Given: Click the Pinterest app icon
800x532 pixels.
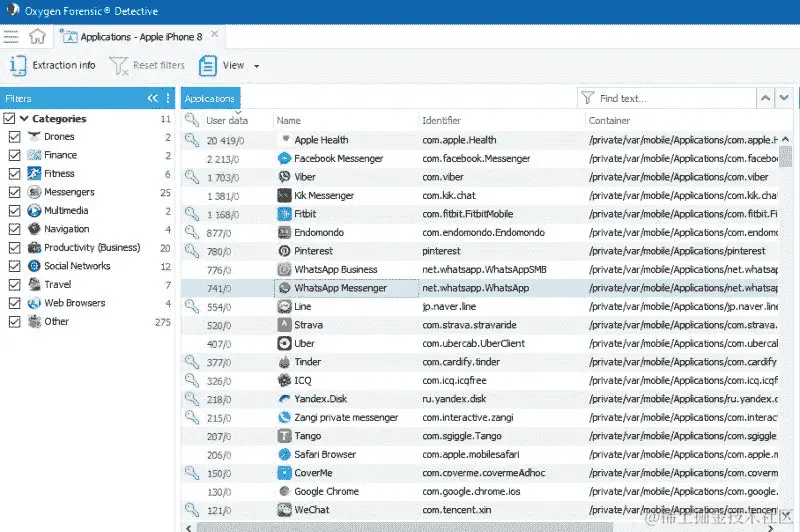Looking at the screenshot, I should click(284, 251).
